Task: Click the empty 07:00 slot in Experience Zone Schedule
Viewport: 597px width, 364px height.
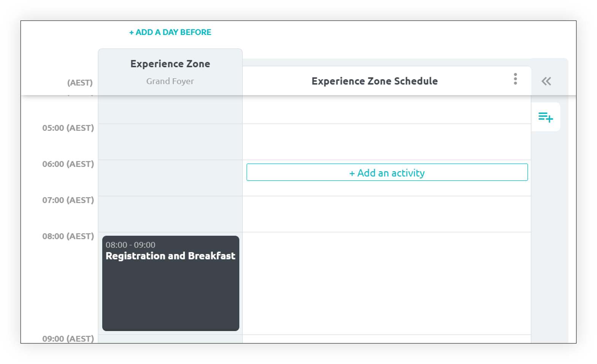Action: 387,214
